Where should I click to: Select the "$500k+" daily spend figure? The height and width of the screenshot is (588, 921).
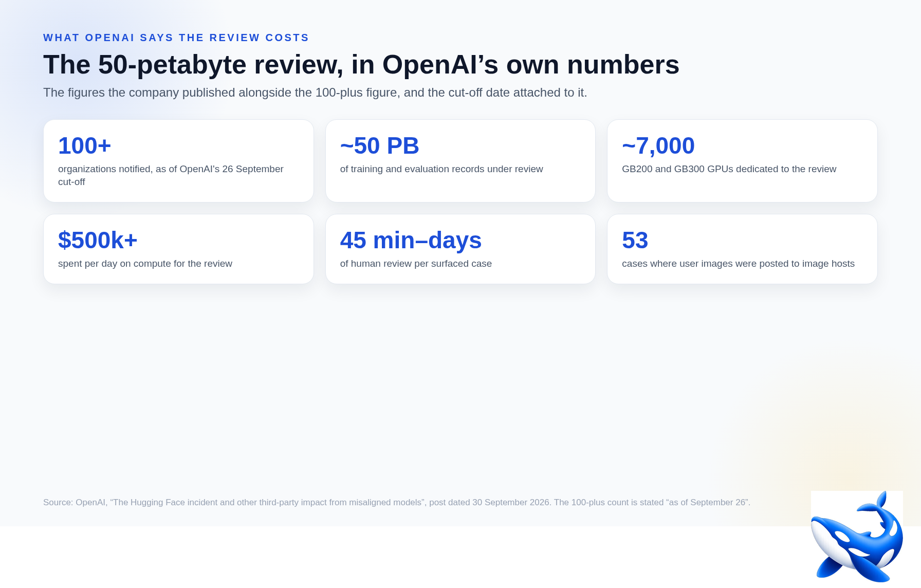98,241
